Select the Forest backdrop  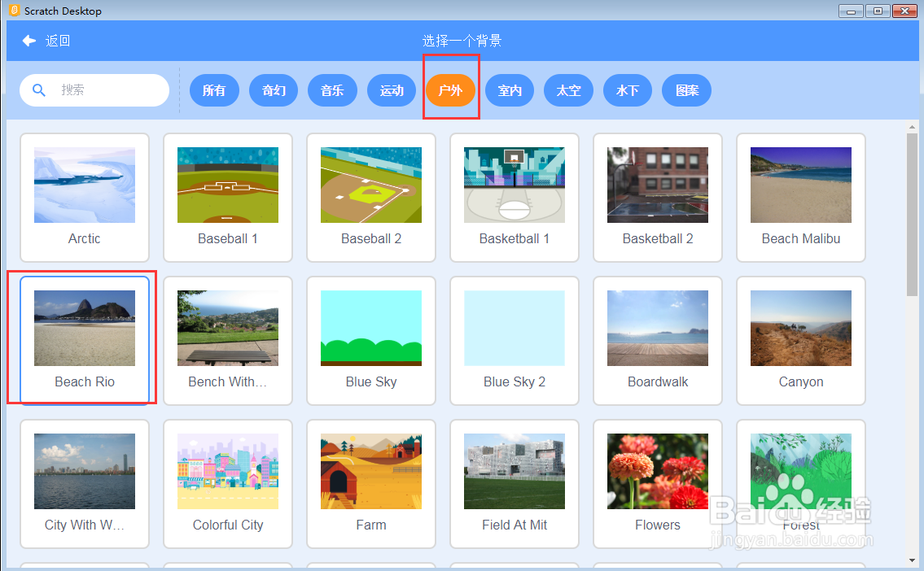pyautogui.click(x=801, y=483)
